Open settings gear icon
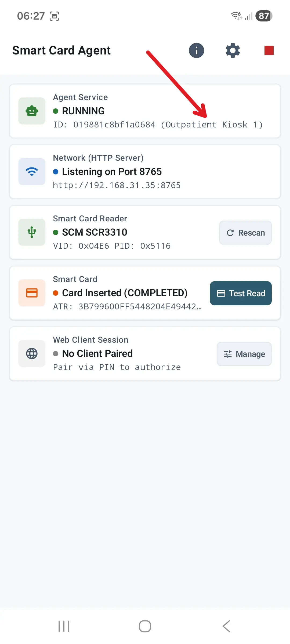290x644 pixels. (233, 50)
